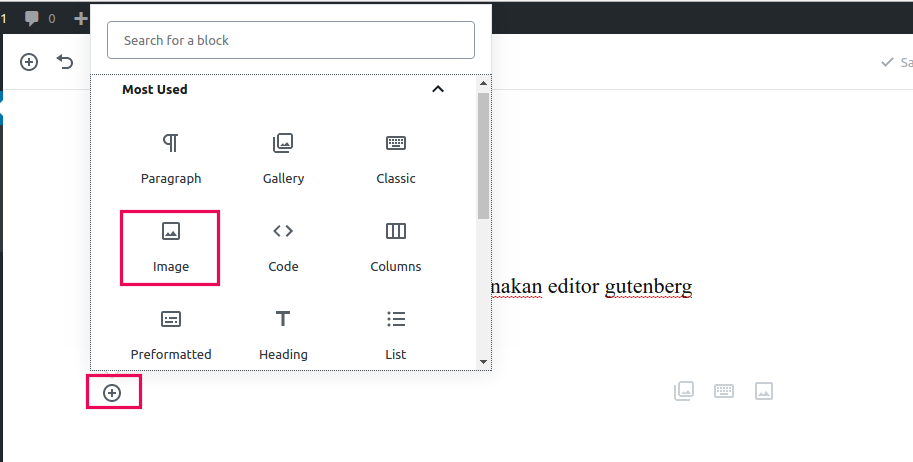Viewport: 913px width, 462px height.
Task: Quick-insert Gallery block from right shortcut icons
Action: [x=684, y=391]
